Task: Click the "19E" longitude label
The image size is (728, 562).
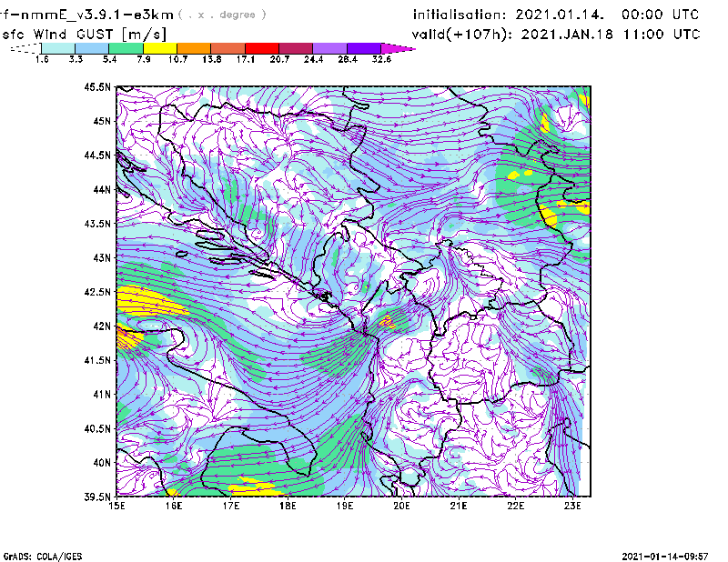Action: 345,506
